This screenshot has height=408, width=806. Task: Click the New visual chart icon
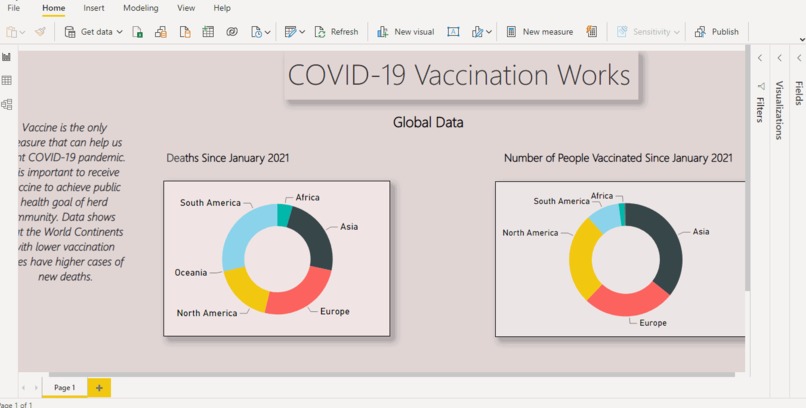(x=382, y=32)
